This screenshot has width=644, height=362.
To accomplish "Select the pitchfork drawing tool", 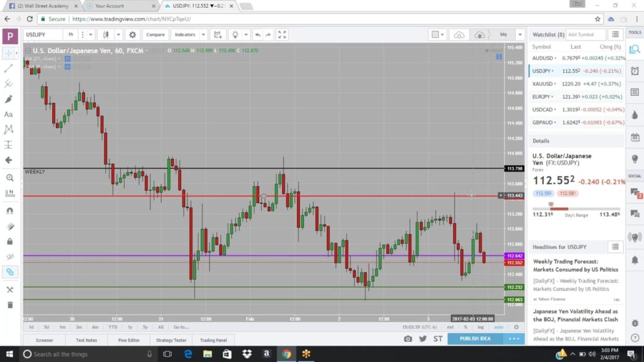I will pos(8,84).
